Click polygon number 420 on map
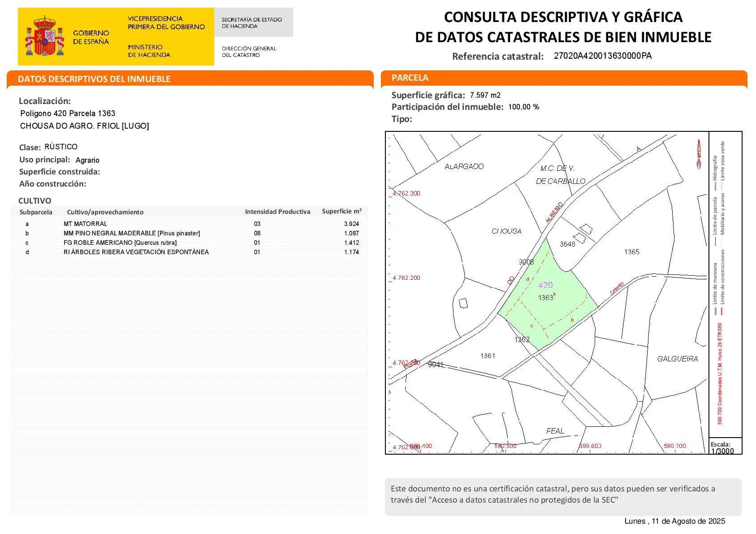Image resolution: width=756 pixels, height=534 pixels. click(545, 285)
